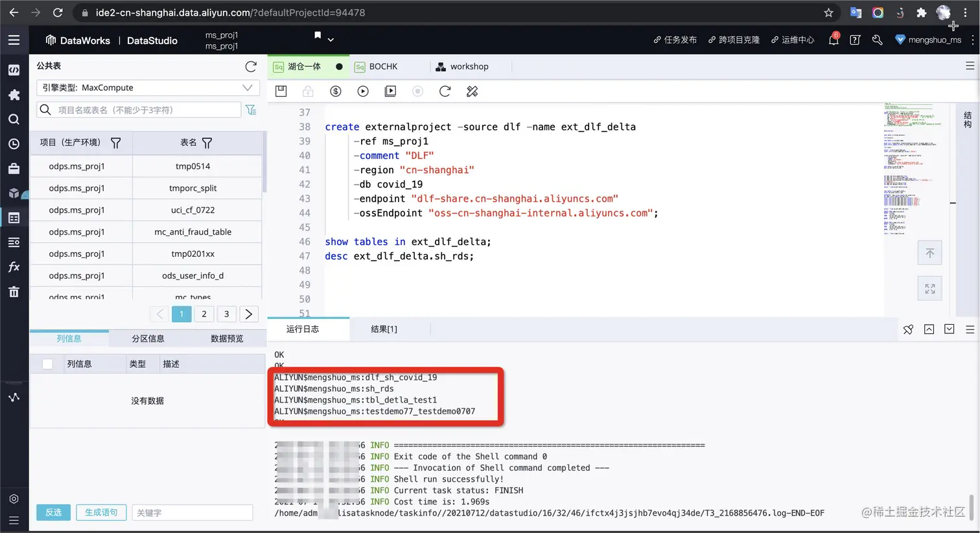This screenshot has height=533, width=980.
Task: Click the browser address bar URL
Action: point(230,12)
